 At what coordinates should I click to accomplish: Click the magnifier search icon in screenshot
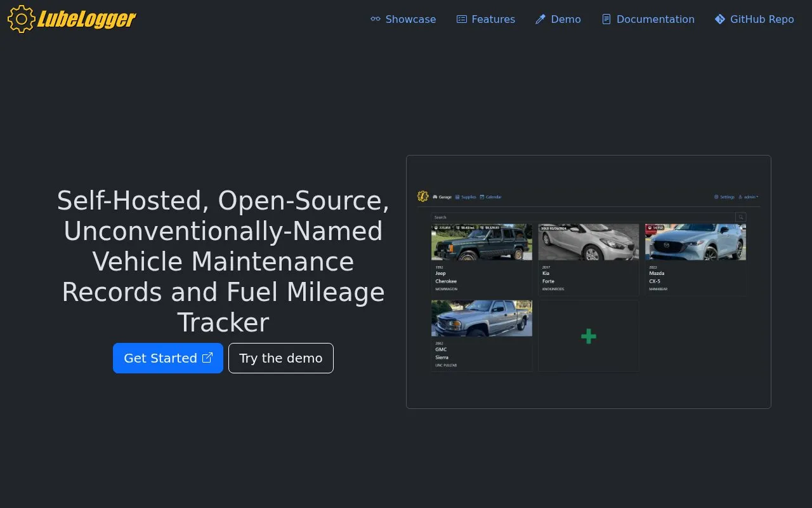point(741,217)
